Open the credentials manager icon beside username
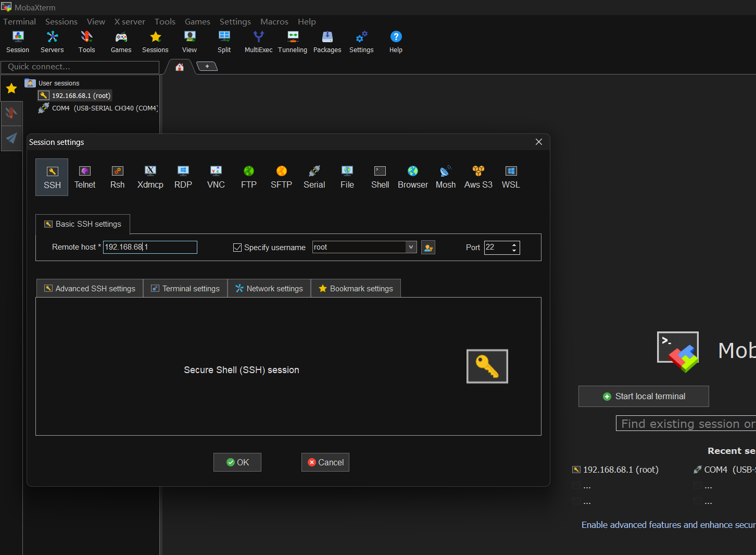This screenshot has width=756, height=555. coord(428,248)
